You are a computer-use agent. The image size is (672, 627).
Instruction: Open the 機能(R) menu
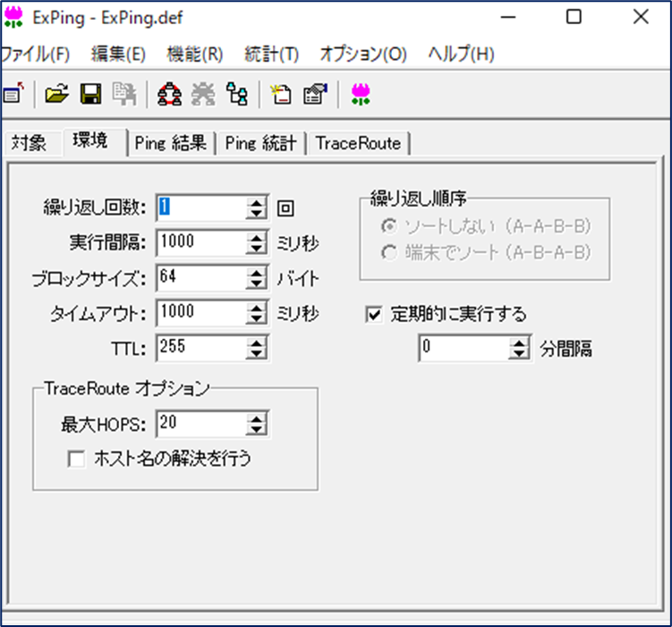pos(195,54)
